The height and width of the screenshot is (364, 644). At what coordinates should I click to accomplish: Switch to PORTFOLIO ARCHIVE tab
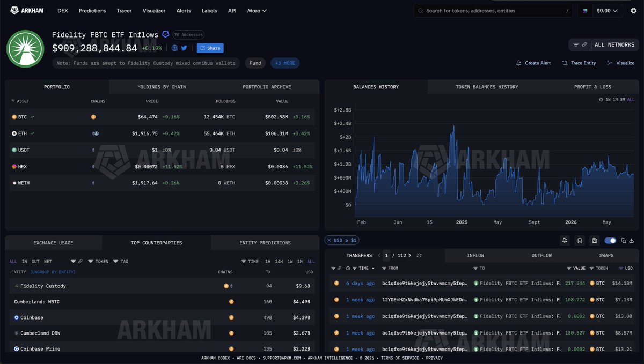pyautogui.click(x=267, y=87)
